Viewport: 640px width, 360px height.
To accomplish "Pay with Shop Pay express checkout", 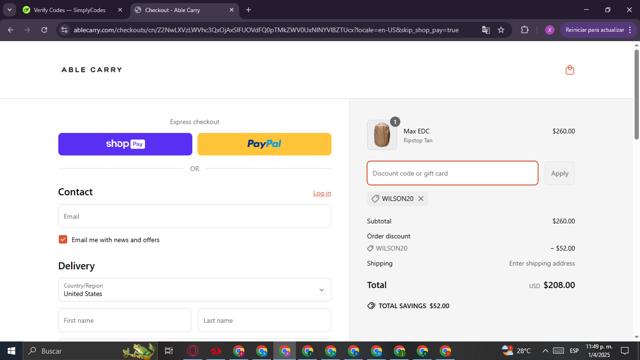I will (x=125, y=144).
